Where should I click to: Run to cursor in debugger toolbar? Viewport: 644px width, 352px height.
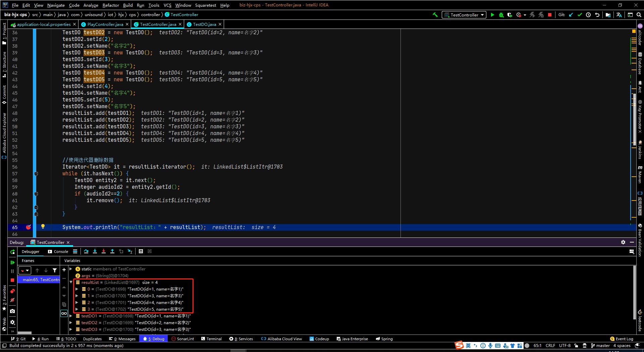tap(130, 251)
